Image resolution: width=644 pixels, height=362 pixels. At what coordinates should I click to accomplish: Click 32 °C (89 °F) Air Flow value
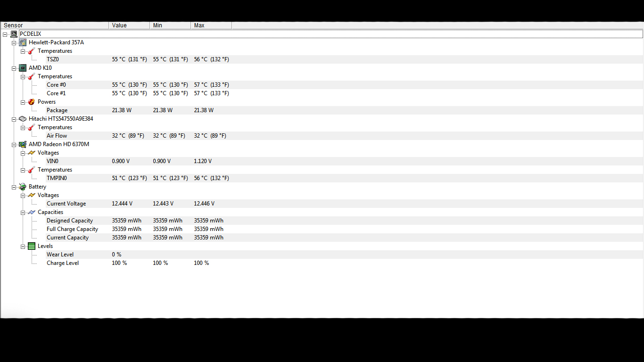[x=128, y=136]
